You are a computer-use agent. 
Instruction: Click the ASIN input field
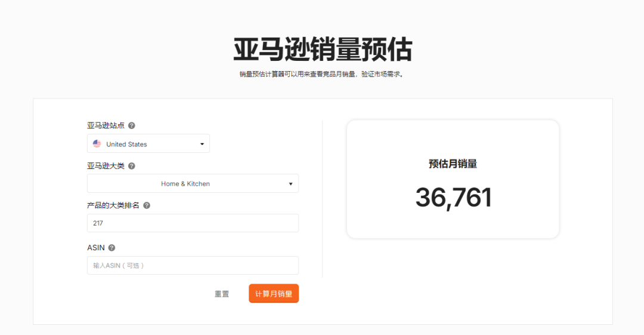193,266
